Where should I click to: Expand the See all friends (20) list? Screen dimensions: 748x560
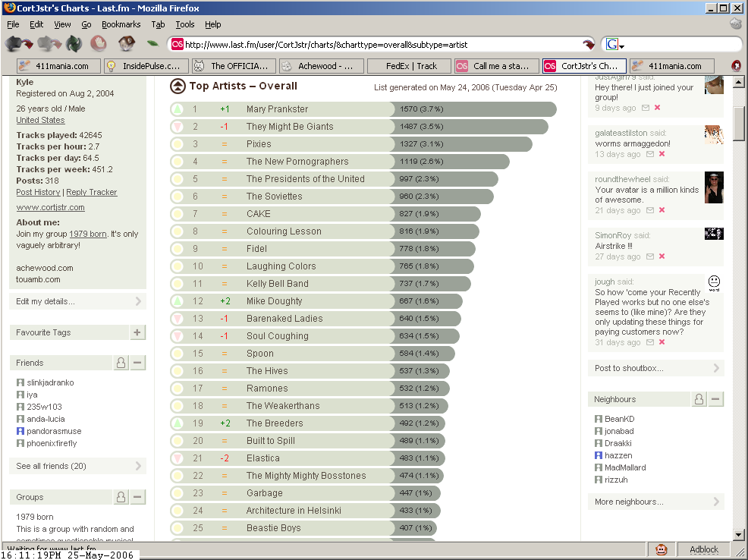tap(77, 466)
